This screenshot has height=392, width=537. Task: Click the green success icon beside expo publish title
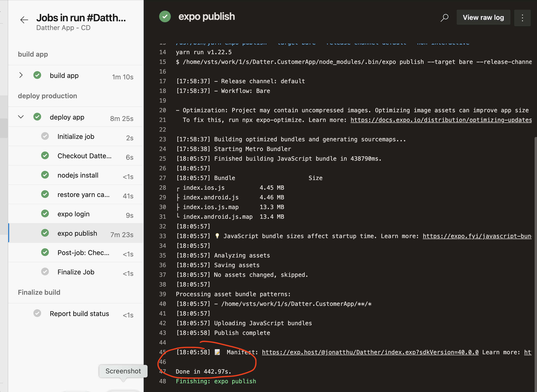(165, 16)
